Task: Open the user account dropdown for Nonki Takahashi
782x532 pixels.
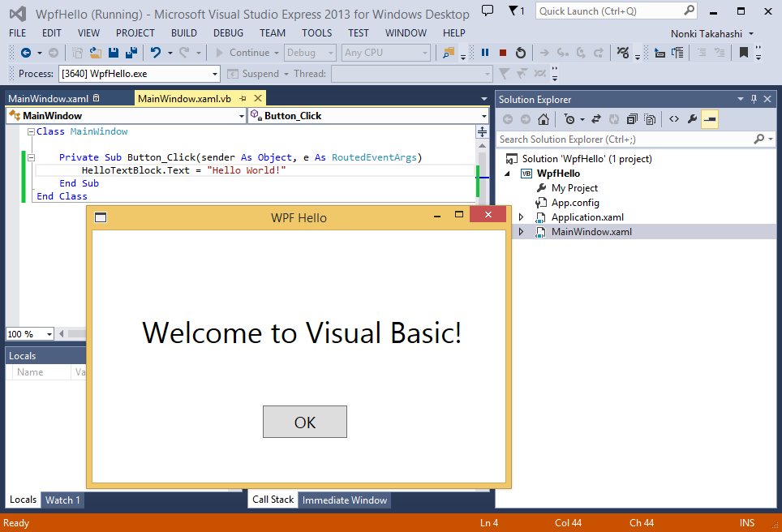Action: pyautogui.click(x=751, y=34)
